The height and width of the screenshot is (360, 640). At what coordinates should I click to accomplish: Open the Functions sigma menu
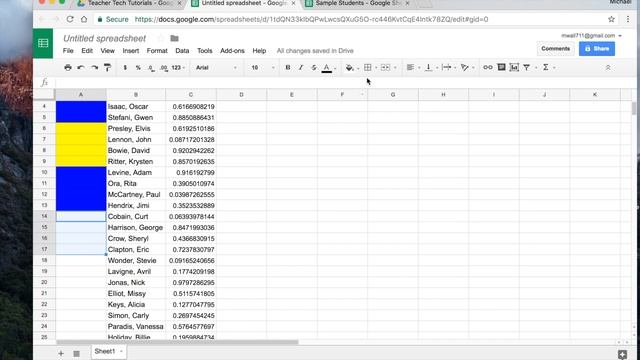[x=546, y=68]
